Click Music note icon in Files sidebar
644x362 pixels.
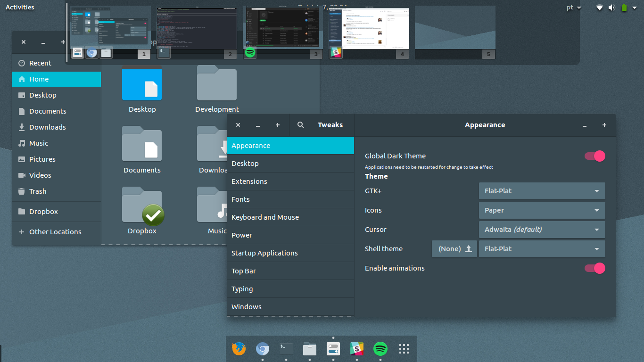pos(22,143)
